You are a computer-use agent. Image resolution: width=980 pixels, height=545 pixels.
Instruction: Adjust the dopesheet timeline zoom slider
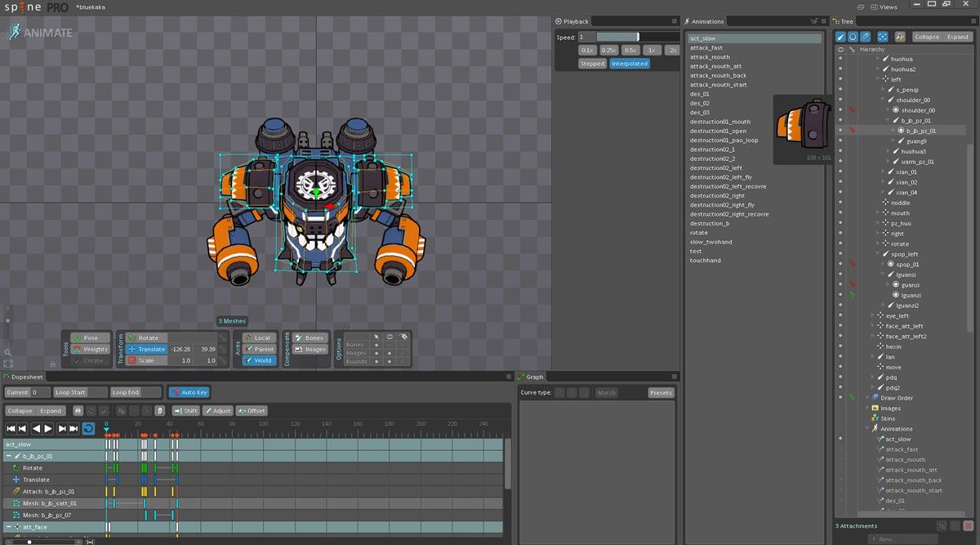coord(45,541)
